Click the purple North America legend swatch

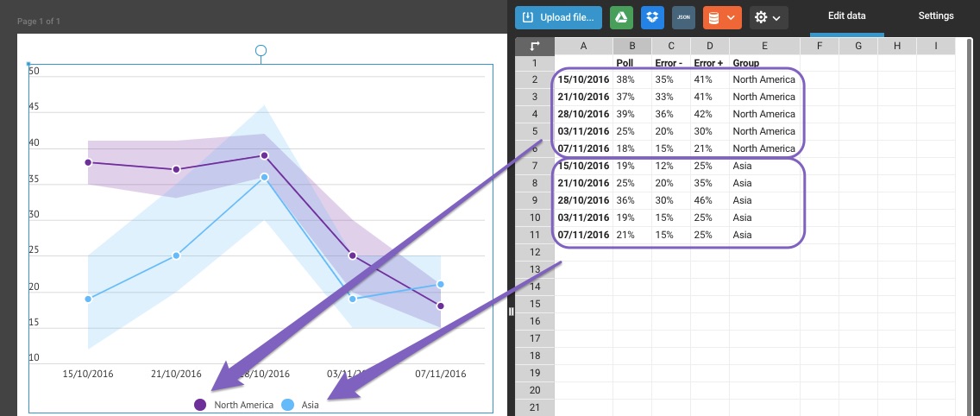click(200, 405)
